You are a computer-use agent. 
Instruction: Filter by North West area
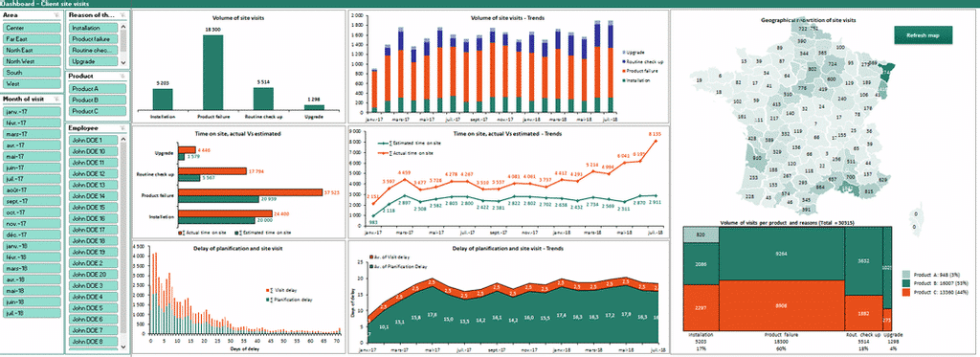(x=32, y=61)
